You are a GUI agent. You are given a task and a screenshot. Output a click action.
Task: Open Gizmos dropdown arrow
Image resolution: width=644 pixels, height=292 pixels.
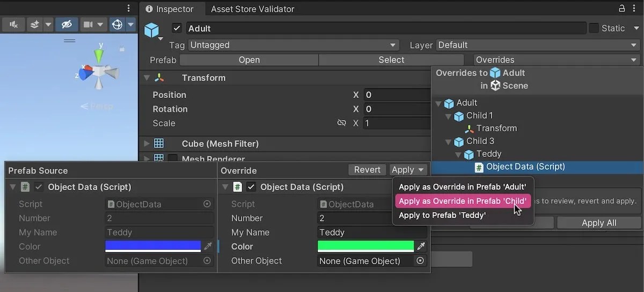click(130, 25)
